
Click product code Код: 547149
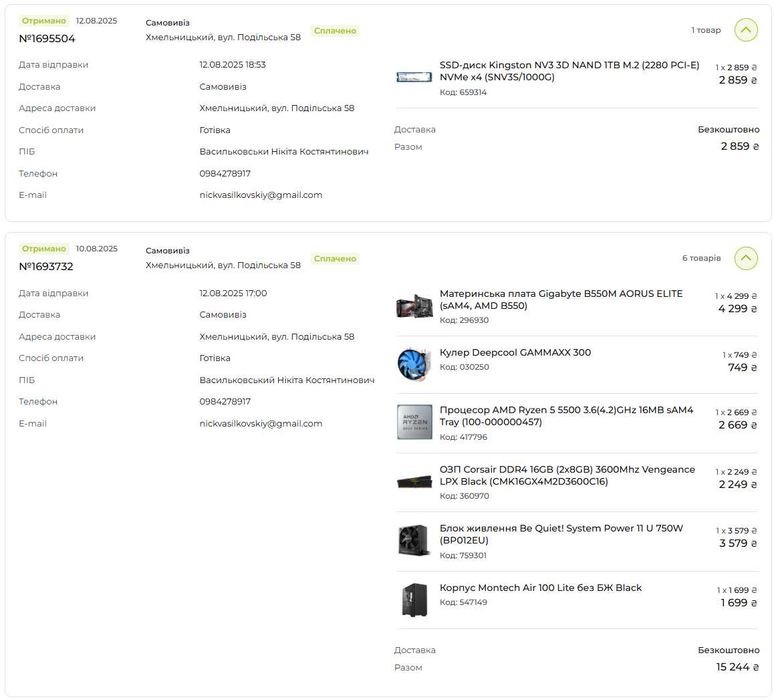pos(463,602)
